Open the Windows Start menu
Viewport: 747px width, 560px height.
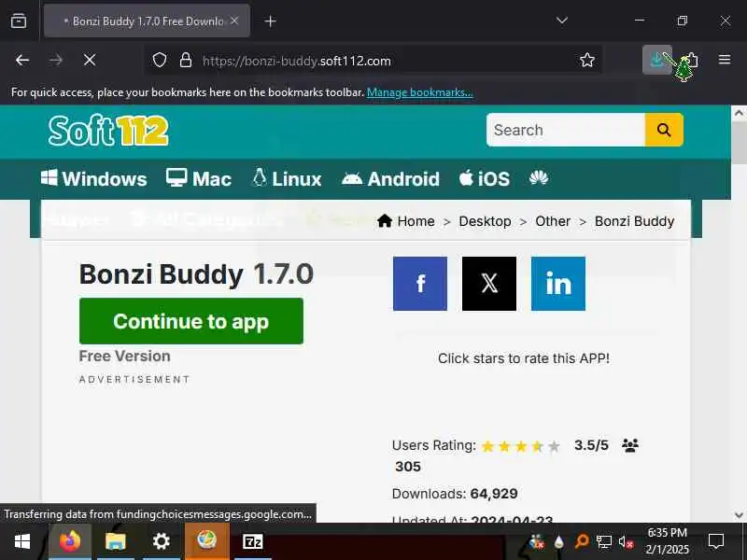21,541
